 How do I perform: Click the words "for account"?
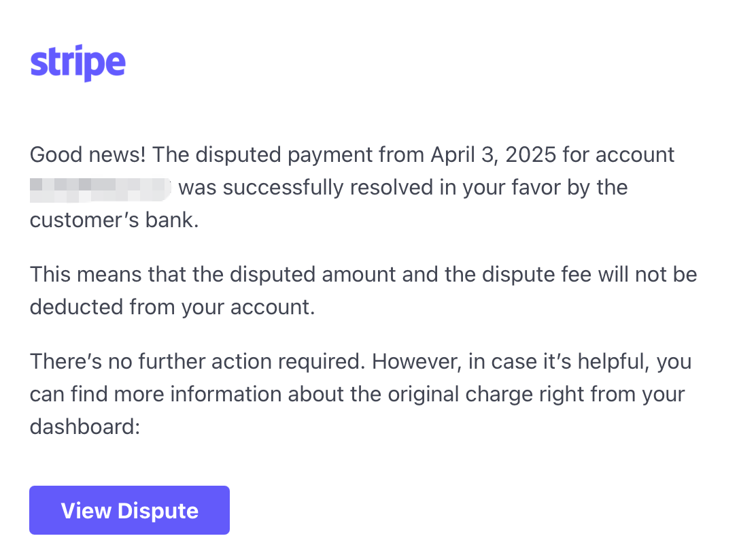coord(618,155)
